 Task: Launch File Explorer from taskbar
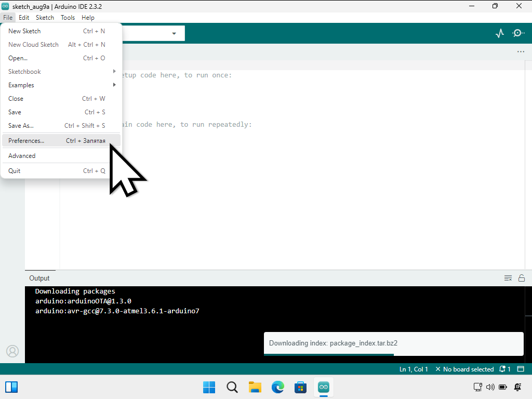(x=255, y=387)
